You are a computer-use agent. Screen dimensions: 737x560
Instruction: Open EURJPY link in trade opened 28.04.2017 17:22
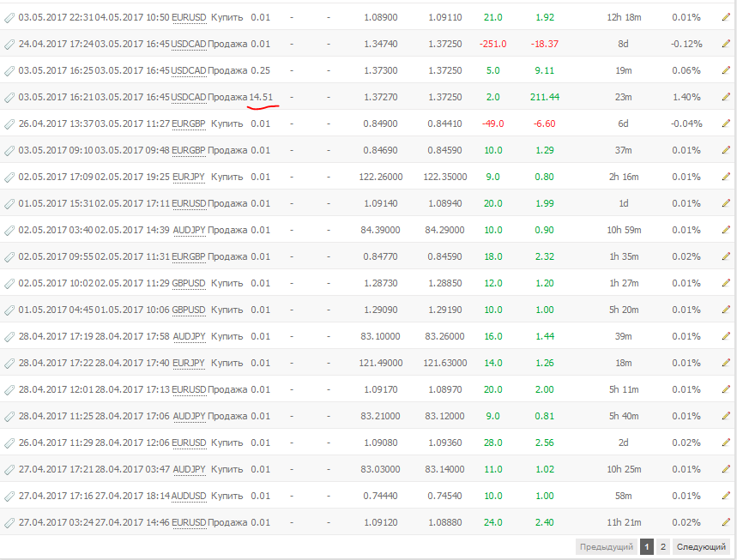189,363
